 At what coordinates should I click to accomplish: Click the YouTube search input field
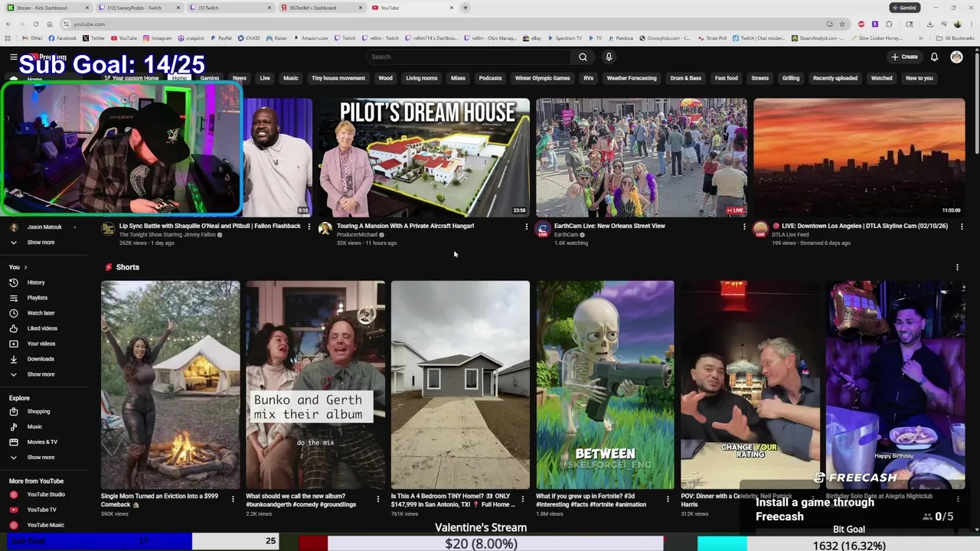[x=469, y=57]
